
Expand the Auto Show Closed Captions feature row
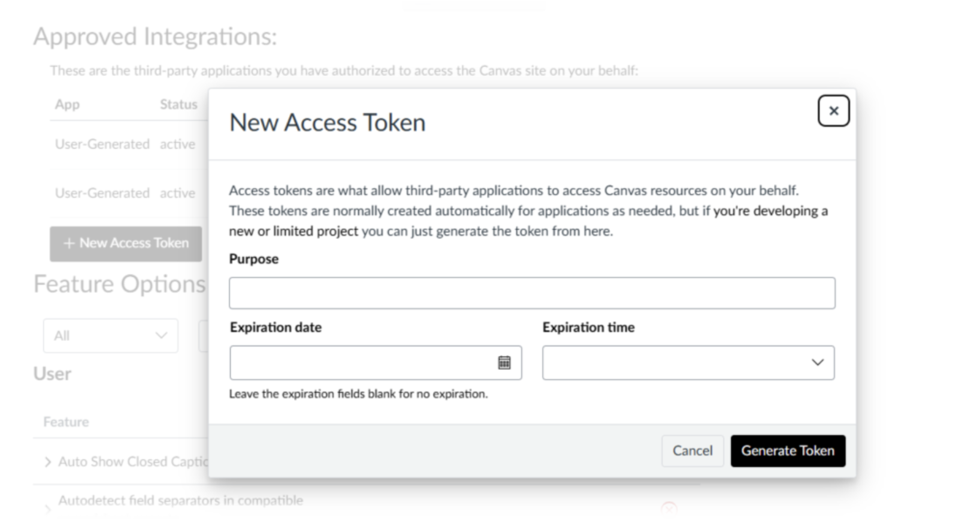coord(48,462)
